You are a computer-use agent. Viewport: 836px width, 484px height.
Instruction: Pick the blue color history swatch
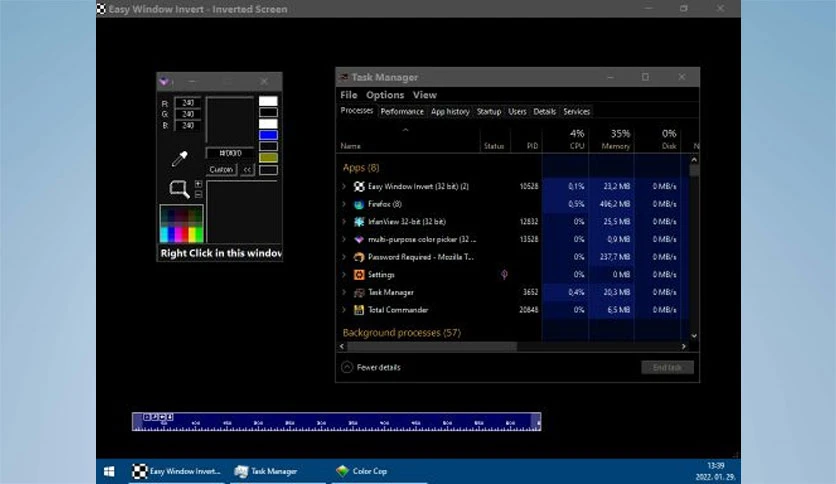pos(268,135)
